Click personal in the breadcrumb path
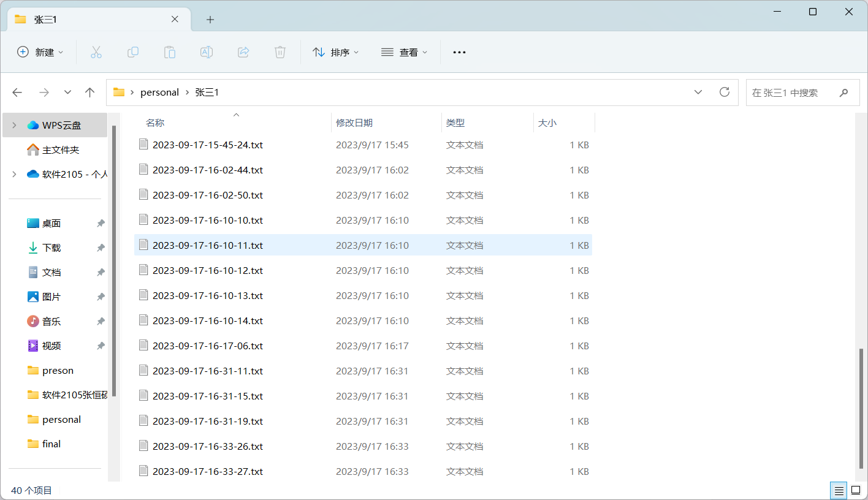This screenshot has width=868, height=500. coord(159,93)
